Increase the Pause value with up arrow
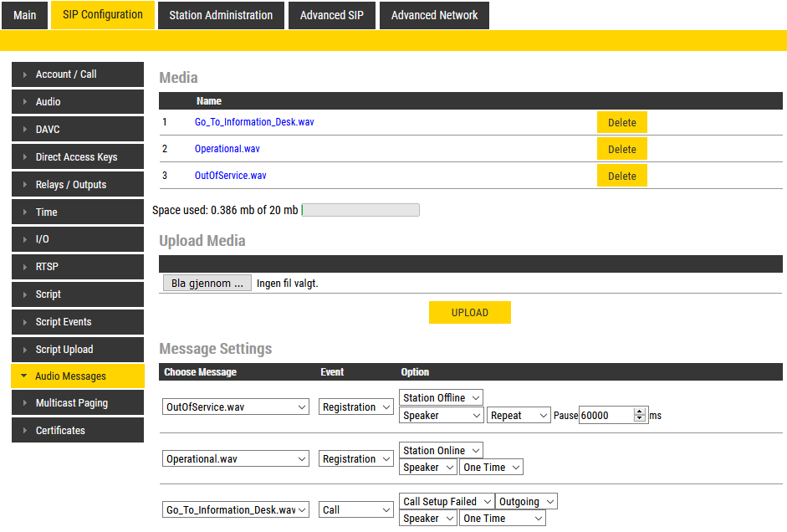This screenshot has width=787, height=532. (641, 412)
